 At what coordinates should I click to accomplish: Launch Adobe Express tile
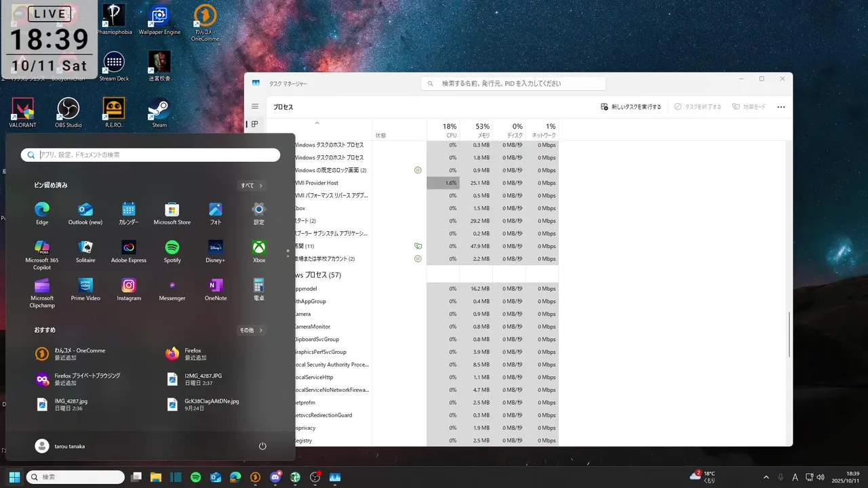129,251
